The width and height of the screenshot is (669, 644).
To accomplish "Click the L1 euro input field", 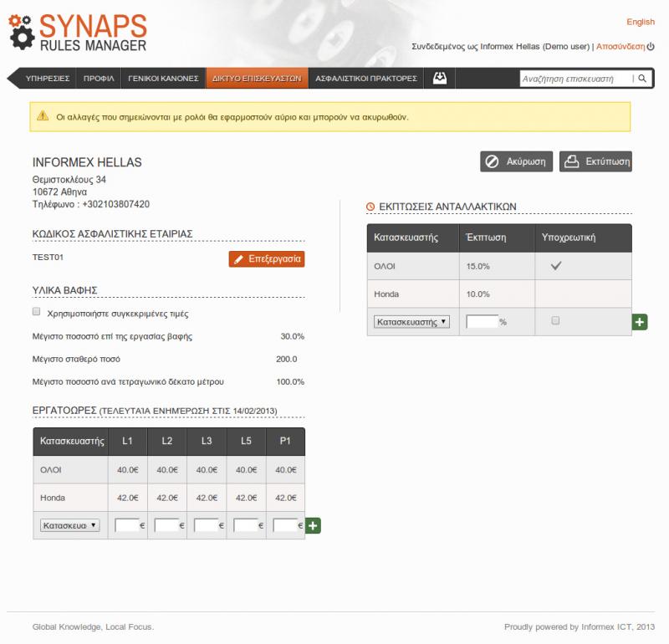I will point(127,525).
